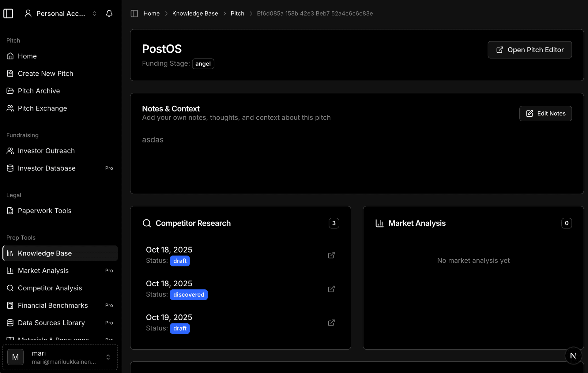The height and width of the screenshot is (373, 588).
Task: Click the Open Pitch Editor button
Action: click(x=530, y=50)
